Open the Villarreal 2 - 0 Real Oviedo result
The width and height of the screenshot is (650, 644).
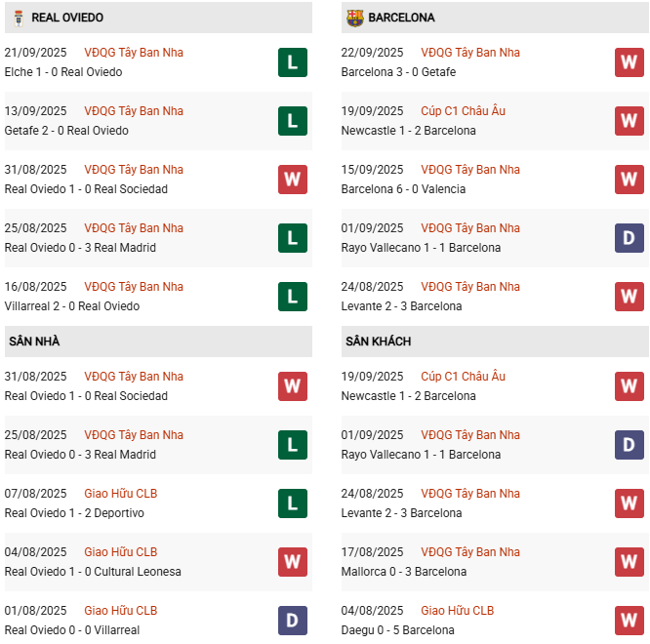(x=72, y=306)
